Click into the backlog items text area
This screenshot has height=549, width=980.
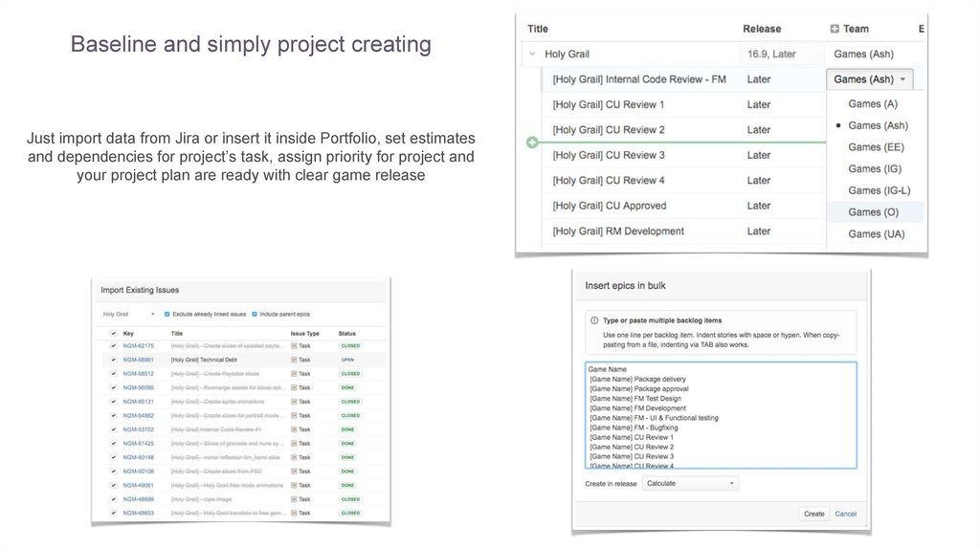(x=721, y=415)
